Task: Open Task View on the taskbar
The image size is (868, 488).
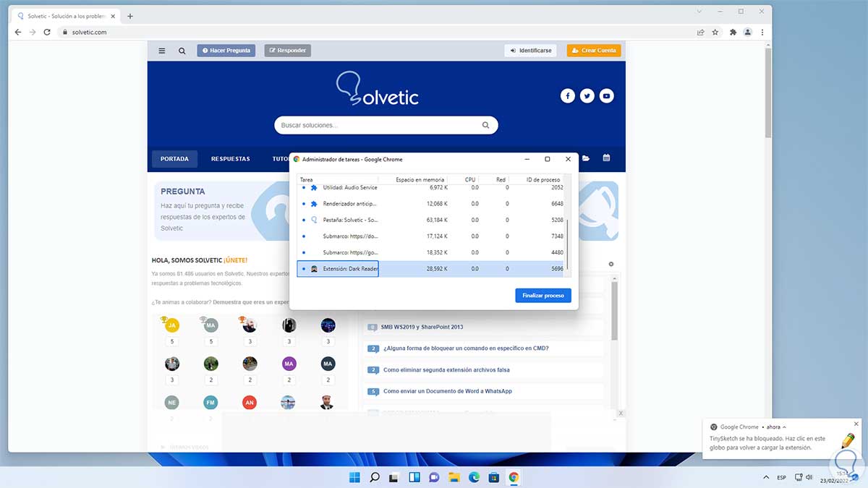Action: point(394,477)
